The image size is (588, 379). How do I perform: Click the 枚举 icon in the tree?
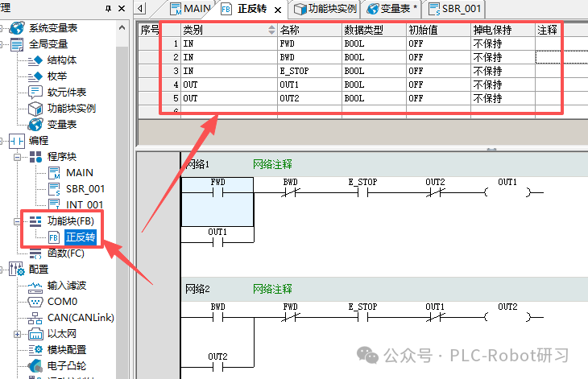tap(35, 76)
